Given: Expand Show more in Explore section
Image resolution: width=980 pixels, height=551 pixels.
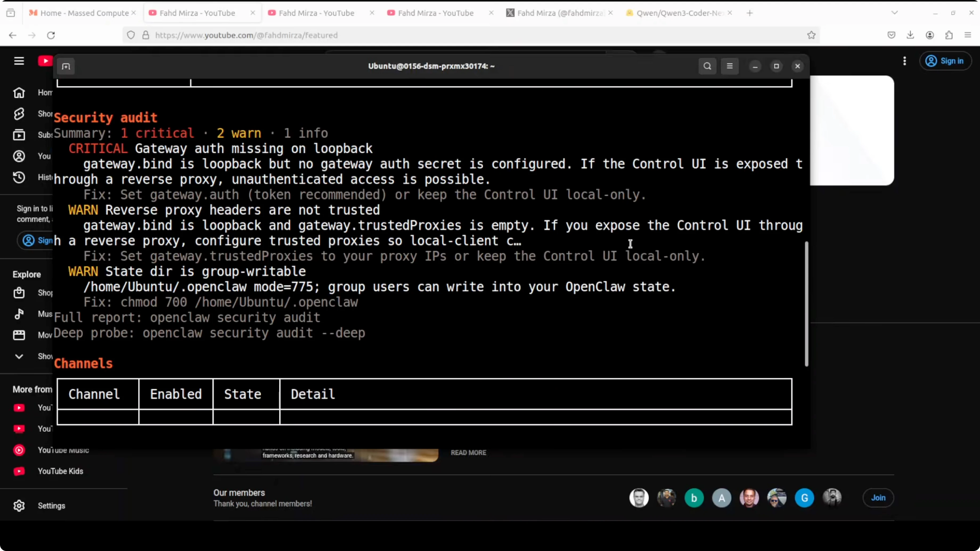Looking at the screenshot, I should click(19, 356).
